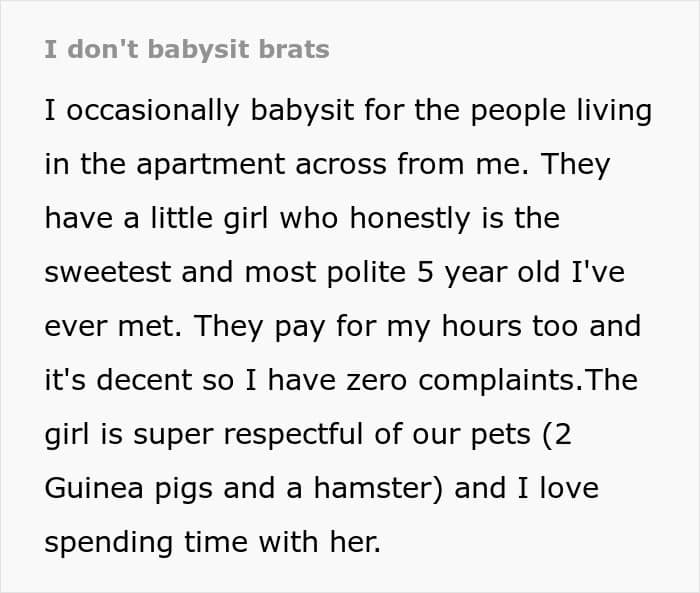Select the word 'apartment' in the paragraph
This screenshot has height=593, width=700.
coord(211,164)
